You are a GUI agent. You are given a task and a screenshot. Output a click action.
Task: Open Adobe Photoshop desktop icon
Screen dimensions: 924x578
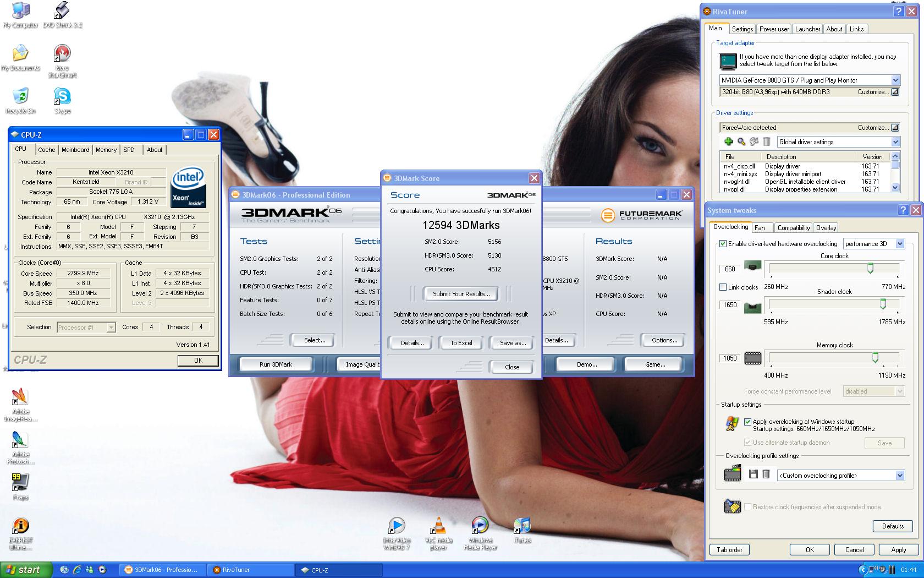pyautogui.click(x=20, y=448)
